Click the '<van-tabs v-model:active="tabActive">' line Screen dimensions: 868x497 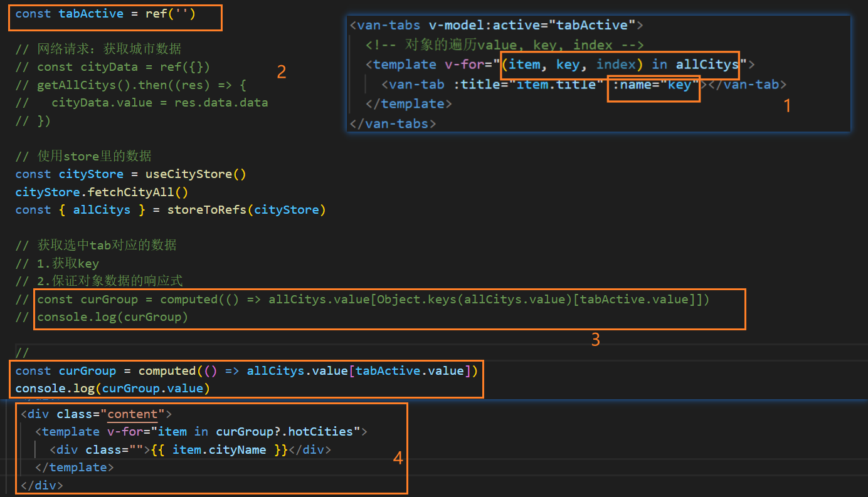click(x=496, y=25)
